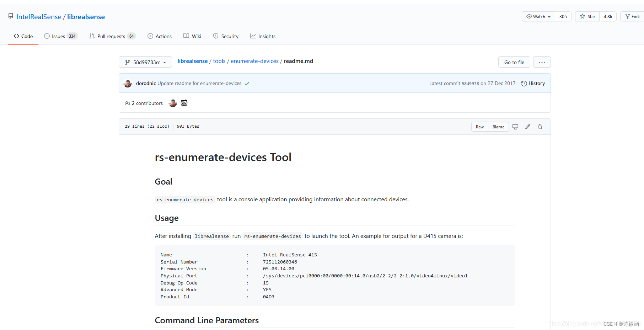This screenshot has height=330, width=644.
Task: Edit the readme file with the pencil icon
Action: [x=527, y=126]
